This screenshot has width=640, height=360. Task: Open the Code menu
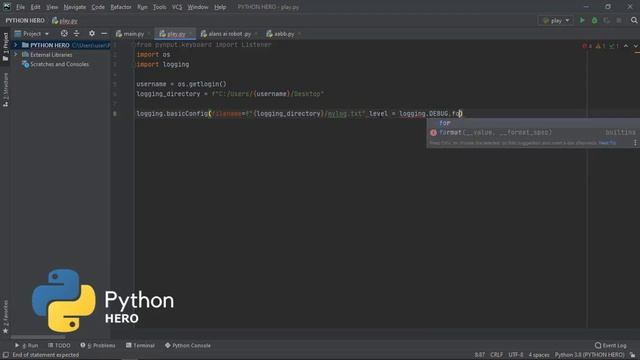coord(98,7)
